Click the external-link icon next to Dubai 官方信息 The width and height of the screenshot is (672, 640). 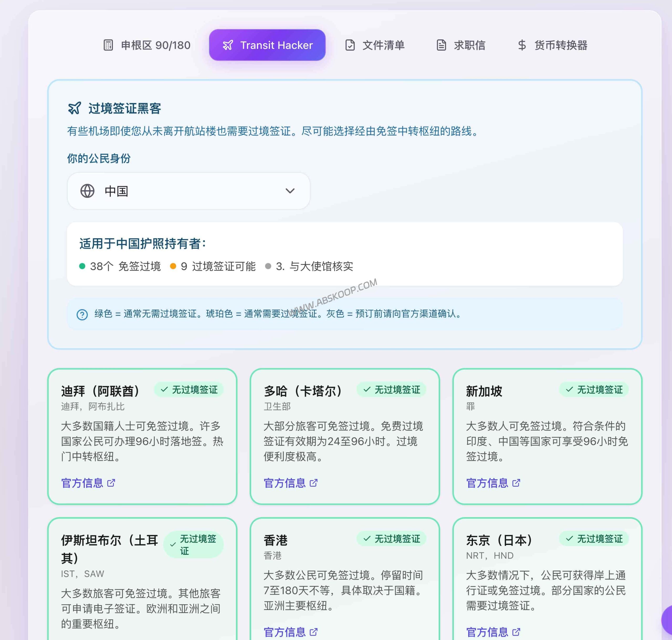(x=111, y=483)
